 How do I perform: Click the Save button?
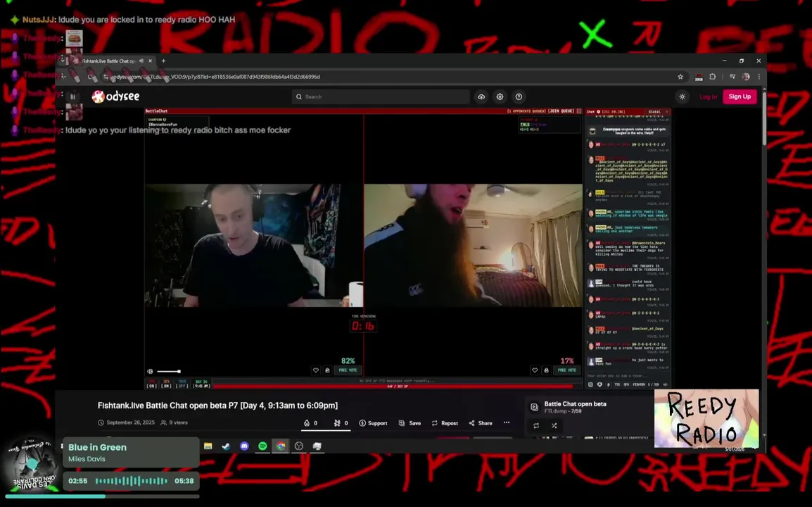[x=410, y=423]
